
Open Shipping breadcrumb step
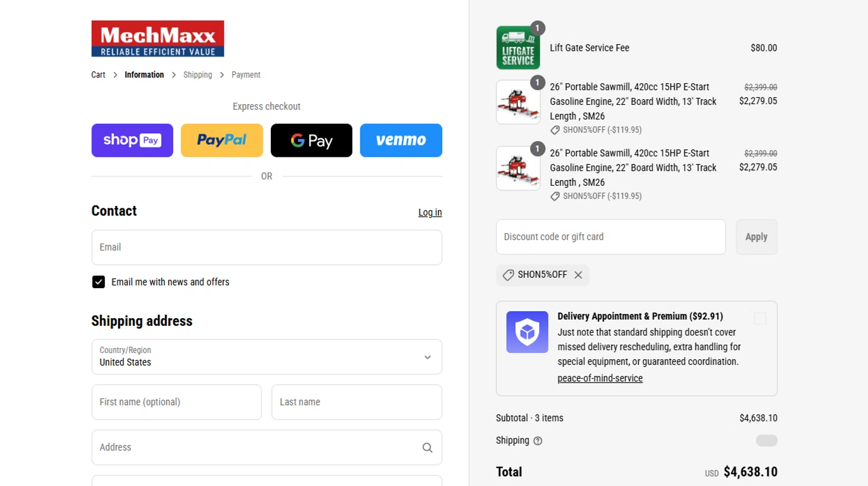pyautogui.click(x=198, y=75)
